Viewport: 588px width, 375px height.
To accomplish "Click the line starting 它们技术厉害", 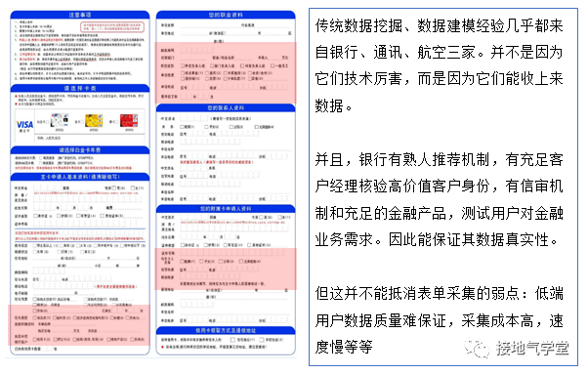I will 439,79.
